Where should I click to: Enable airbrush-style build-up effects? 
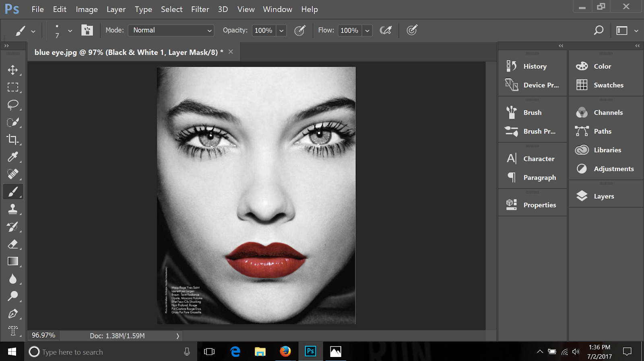(x=386, y=30)
